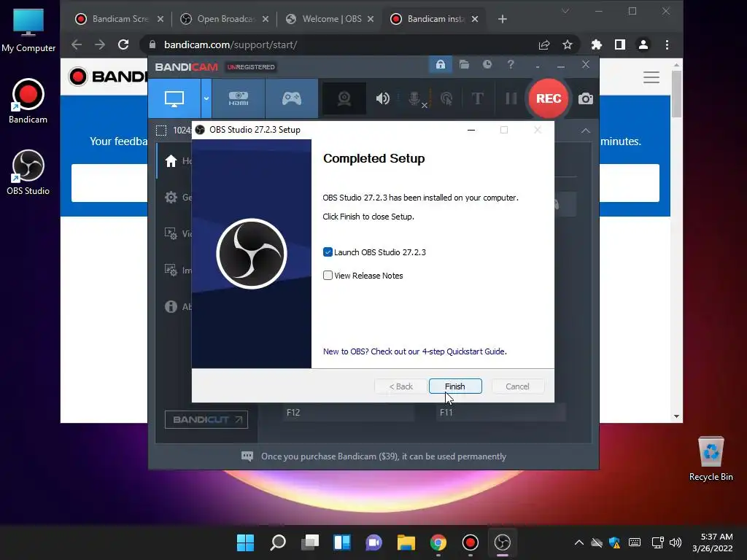
Task: Take screenshot with Bandicam camera icon
Action: tap(586, 98)
